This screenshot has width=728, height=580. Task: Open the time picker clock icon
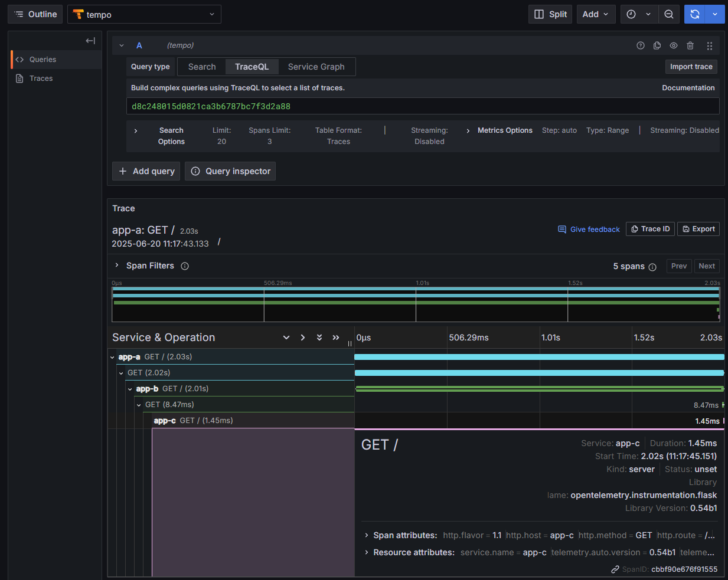point(631,14)
